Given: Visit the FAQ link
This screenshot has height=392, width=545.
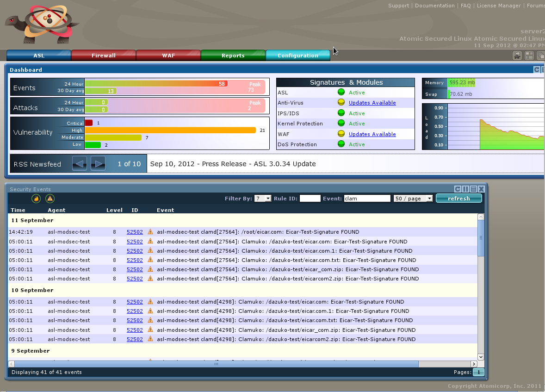Looking at the screenshot, I should pyautogui.click(x=466, y=6).
